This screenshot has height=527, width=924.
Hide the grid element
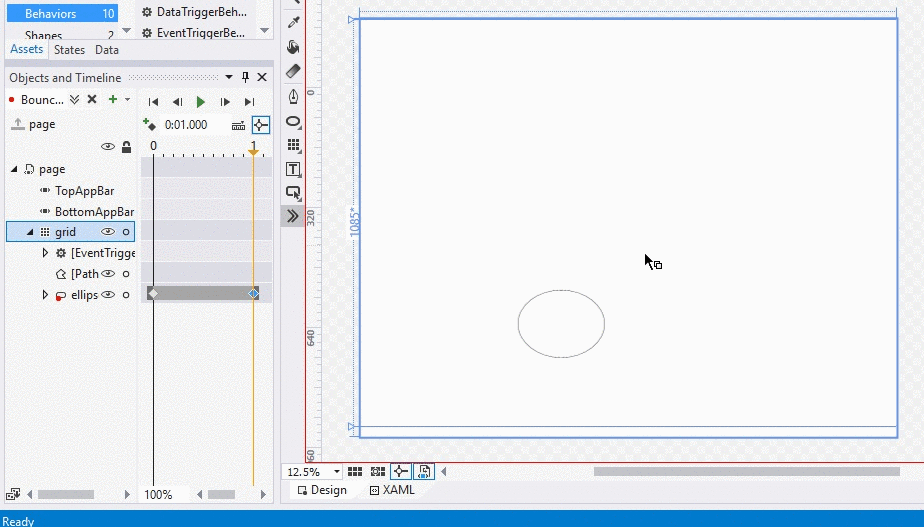click(x=108, y=232)
